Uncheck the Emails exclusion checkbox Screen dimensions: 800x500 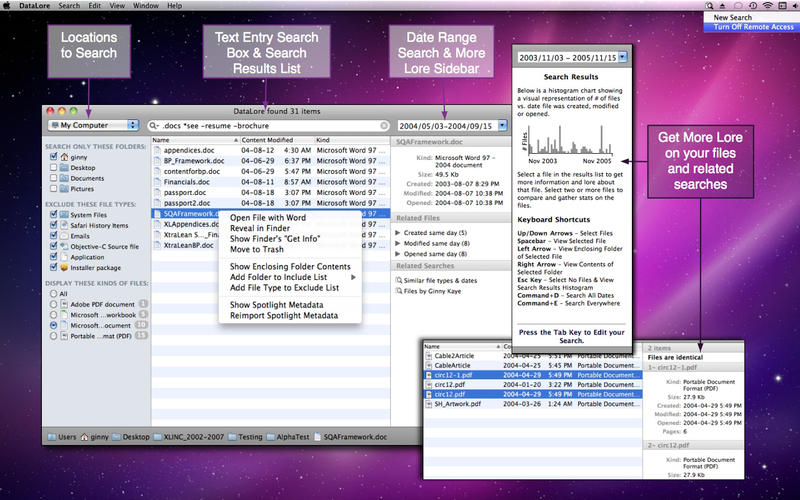[54, 236]
